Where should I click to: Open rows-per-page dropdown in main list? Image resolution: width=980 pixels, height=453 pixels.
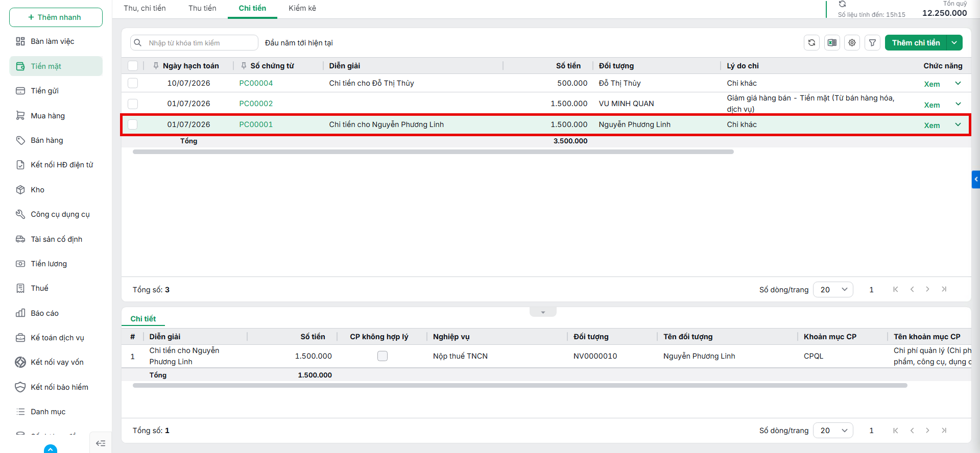(x=833, y=290)
